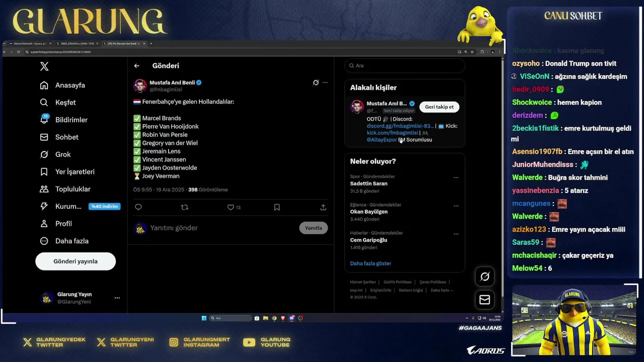This screenshot has height=362, width=644.
Task: Show hidden tray icons chevron
Action: [x=467, y=318]
